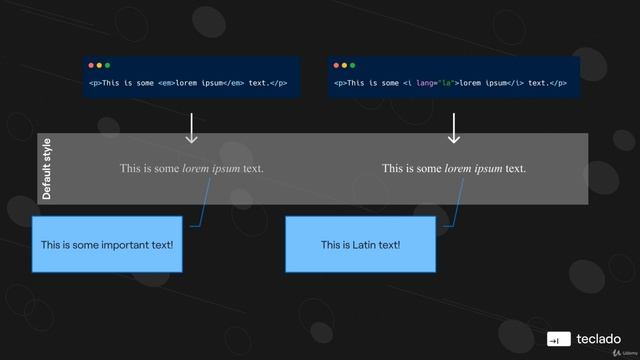This screenshot has height=360, width=640.
Task: Click 'This is some important text!' box
Action: (x=107, y=244)
